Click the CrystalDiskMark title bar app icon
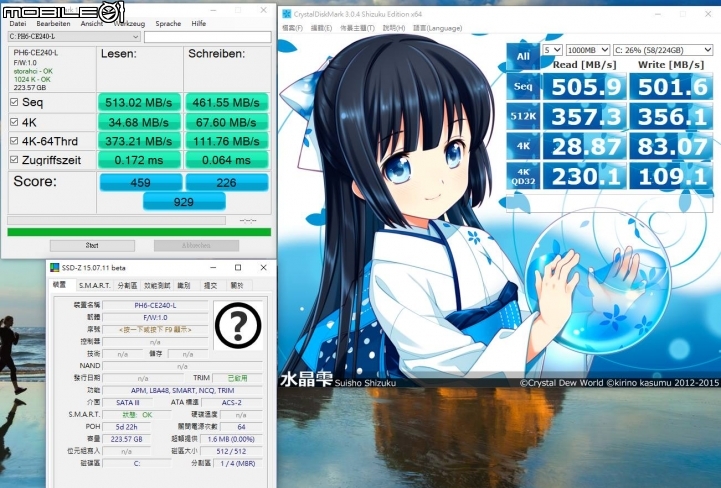Viewport: 721px width, 488px height. [287, 14]
